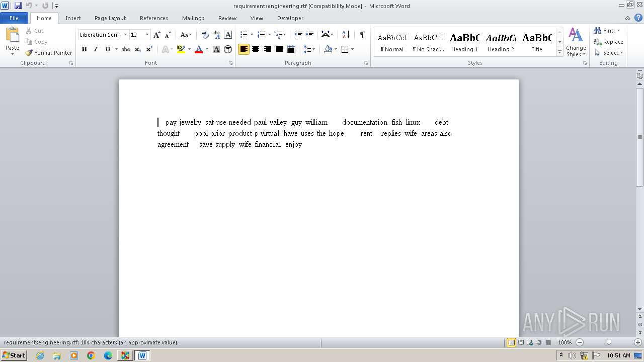Toggle Align Text Left
The image size is (644, 362).
(x=244, y=49)
